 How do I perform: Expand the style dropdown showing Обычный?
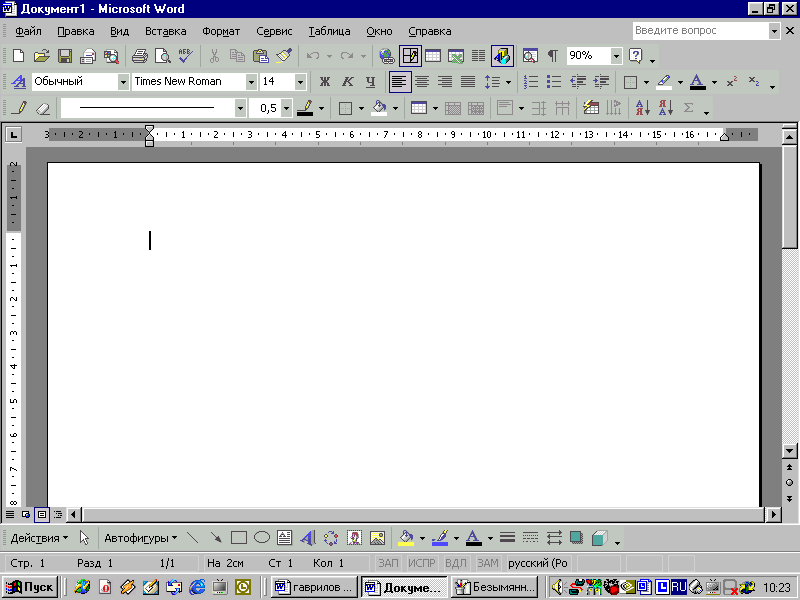coord(123,82)
